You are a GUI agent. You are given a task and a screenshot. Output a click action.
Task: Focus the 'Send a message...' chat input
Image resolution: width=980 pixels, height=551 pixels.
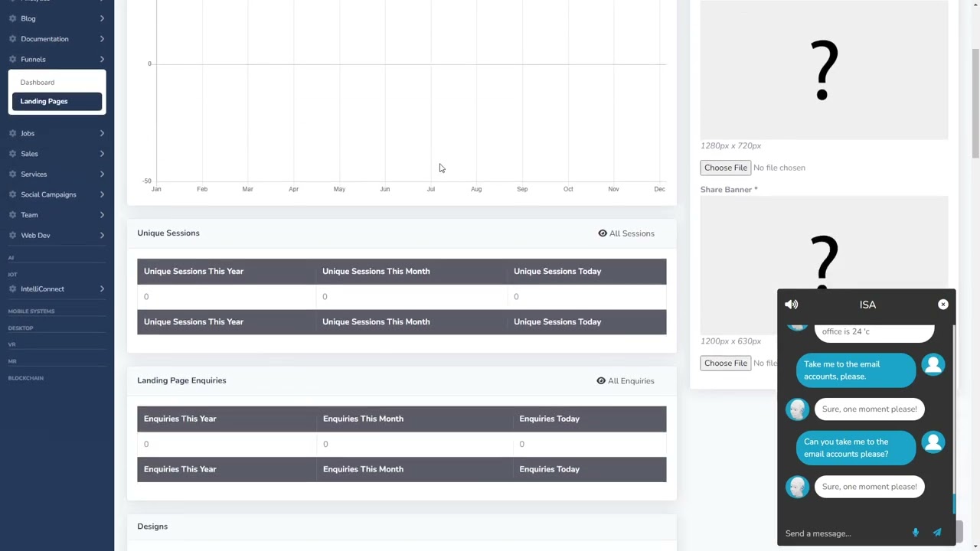845,533
